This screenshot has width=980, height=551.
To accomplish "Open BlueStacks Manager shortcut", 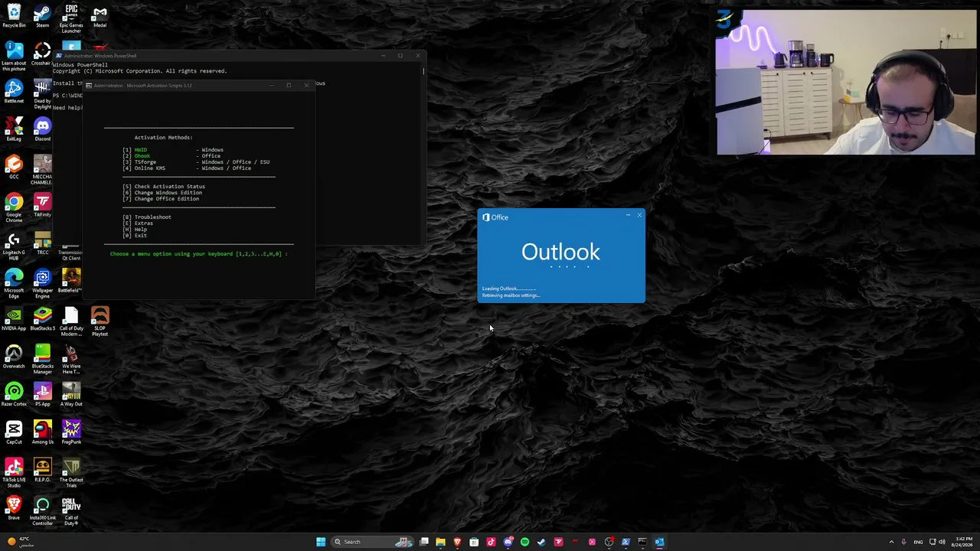I will [42, 360].
